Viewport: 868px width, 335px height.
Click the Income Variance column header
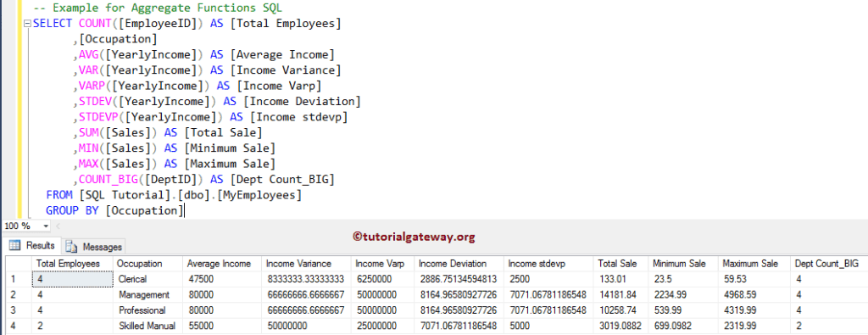(x=307, y=264)
